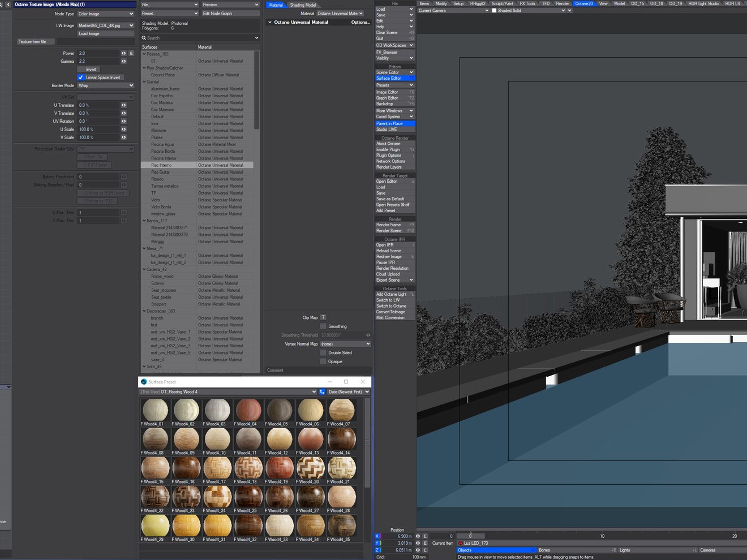Open the Date (Newest First) sort dropdown
The width and height of the screenshot is (747, 560).
[349, 391]
